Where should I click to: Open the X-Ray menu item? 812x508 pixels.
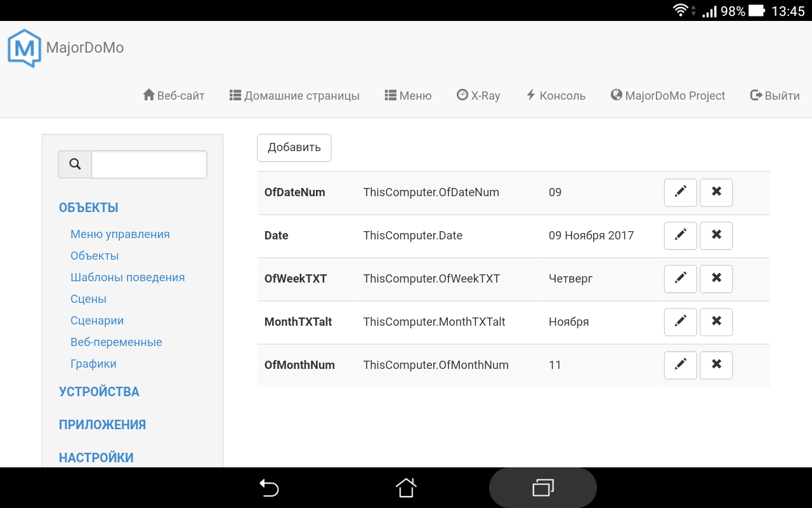478,96
